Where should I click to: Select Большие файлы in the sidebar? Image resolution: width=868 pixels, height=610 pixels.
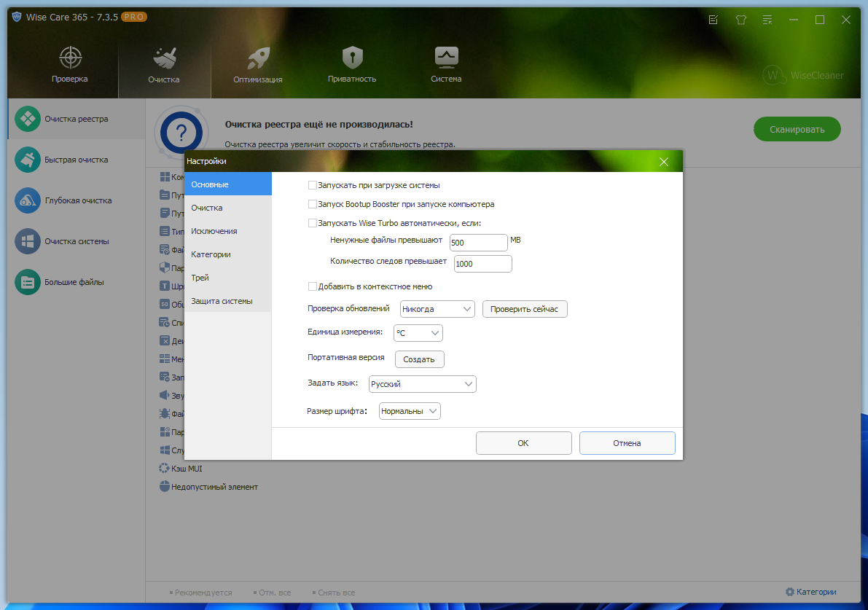click(x=77, y=282)
